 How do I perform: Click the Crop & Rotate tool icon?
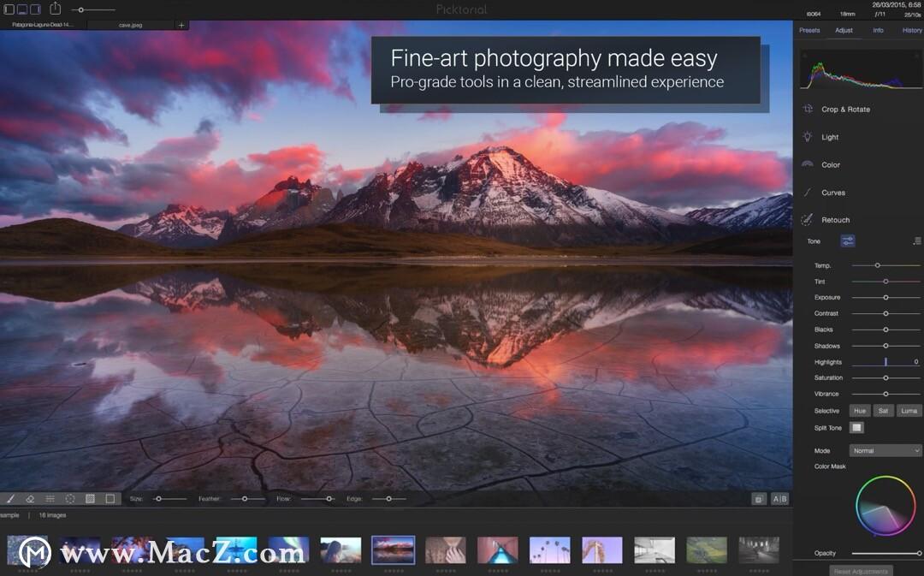pyautogui.click(x=808, y=109)
